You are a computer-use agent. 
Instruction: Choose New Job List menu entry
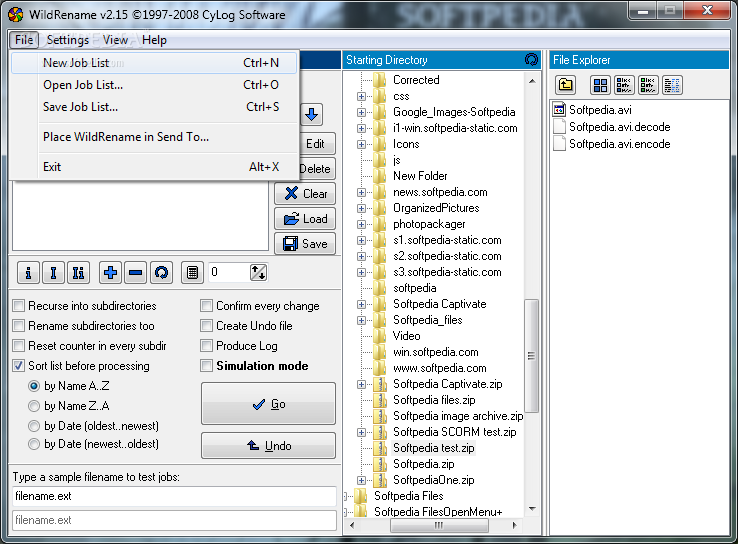154,63
